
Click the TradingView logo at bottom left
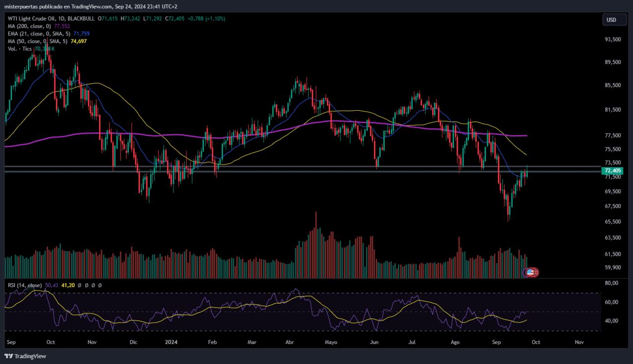pos(25,356)
